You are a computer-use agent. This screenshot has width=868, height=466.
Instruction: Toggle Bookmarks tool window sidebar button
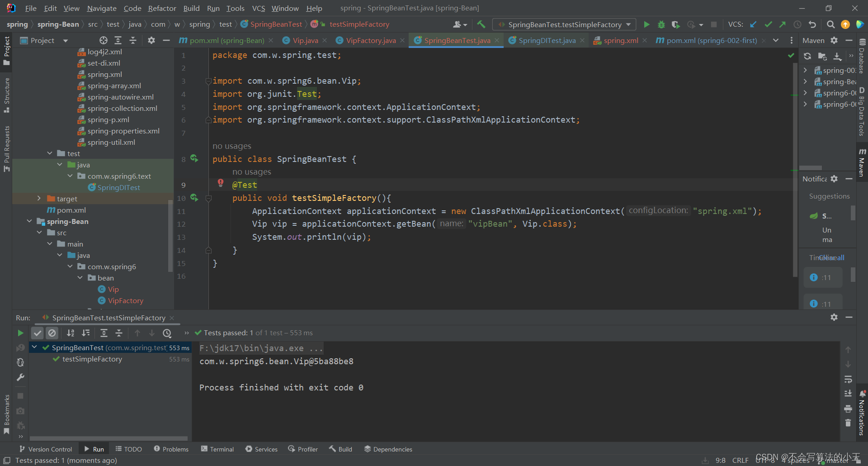pyautogui.click(x=6, y=414)
